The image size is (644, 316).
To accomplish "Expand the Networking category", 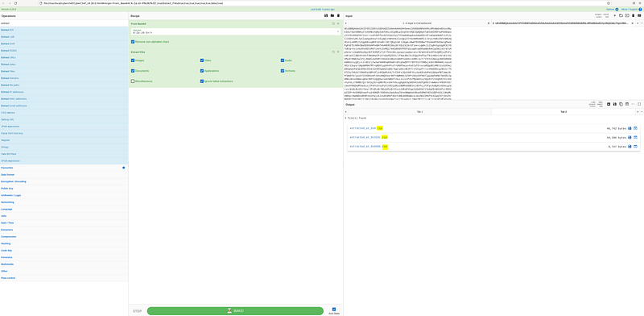I will pos(64,202).
